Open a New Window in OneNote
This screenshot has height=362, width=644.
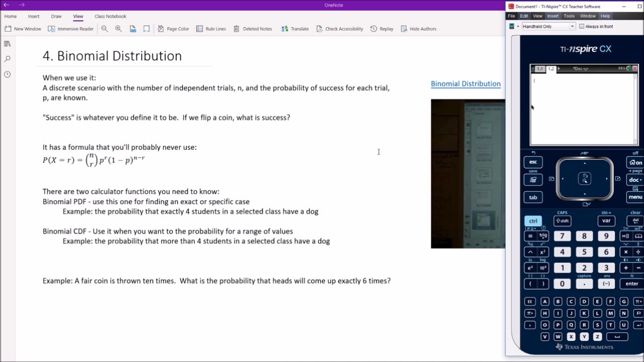[23, 29]
